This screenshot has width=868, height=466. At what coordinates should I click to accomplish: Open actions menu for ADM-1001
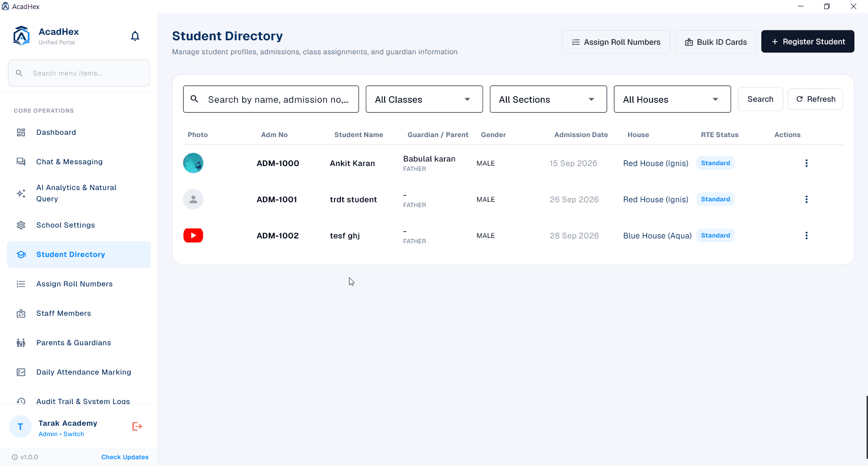pos(806,200)
